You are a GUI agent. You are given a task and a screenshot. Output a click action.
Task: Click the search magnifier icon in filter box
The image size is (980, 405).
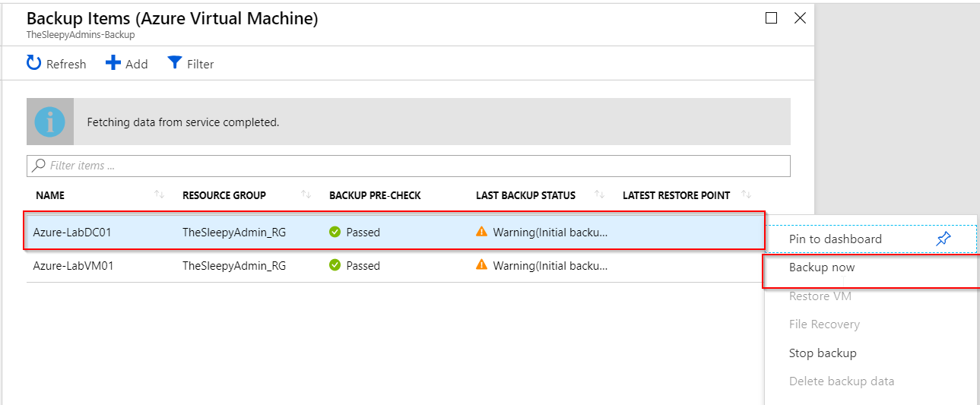(x=39, y=166)
